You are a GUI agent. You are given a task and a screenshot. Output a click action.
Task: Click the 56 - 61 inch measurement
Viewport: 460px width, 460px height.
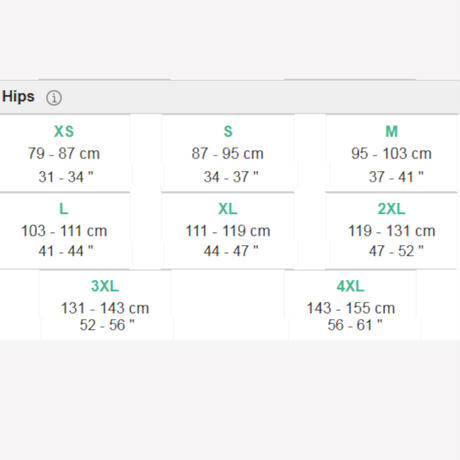pos(355,325)
